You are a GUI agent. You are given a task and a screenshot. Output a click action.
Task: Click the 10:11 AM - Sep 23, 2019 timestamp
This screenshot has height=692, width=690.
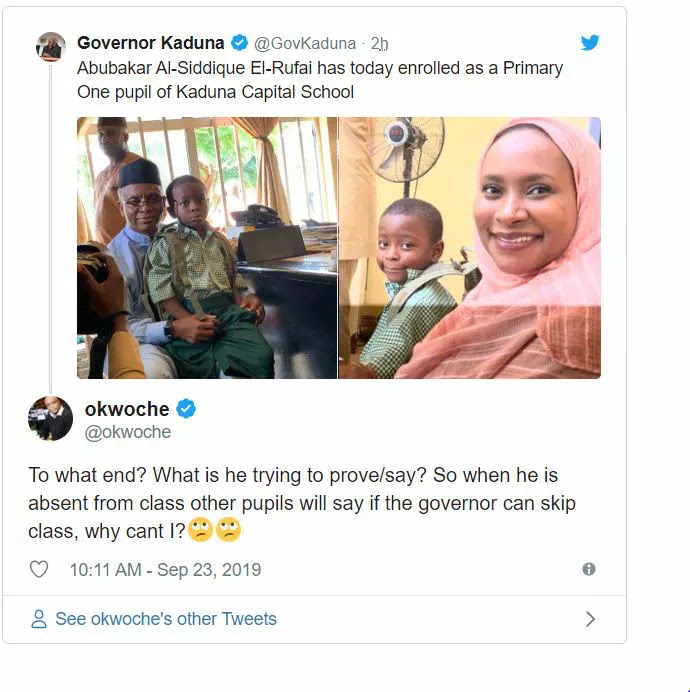(165, 569)
